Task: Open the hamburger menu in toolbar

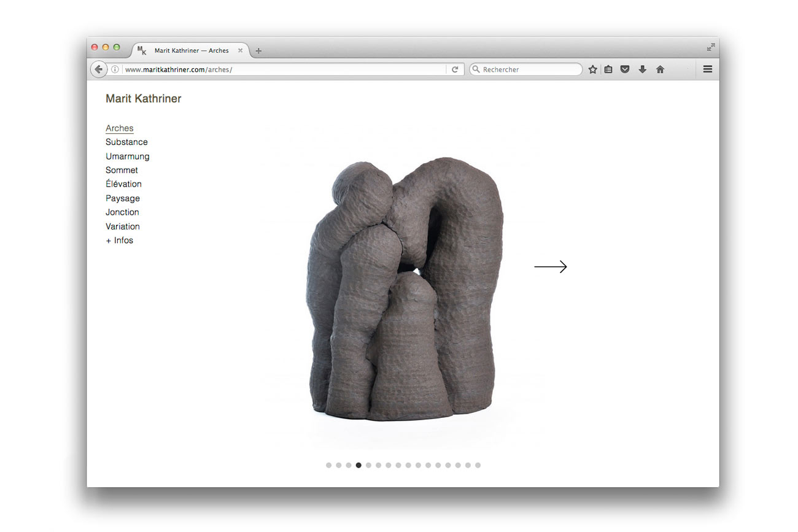Action: pos(707,69)
